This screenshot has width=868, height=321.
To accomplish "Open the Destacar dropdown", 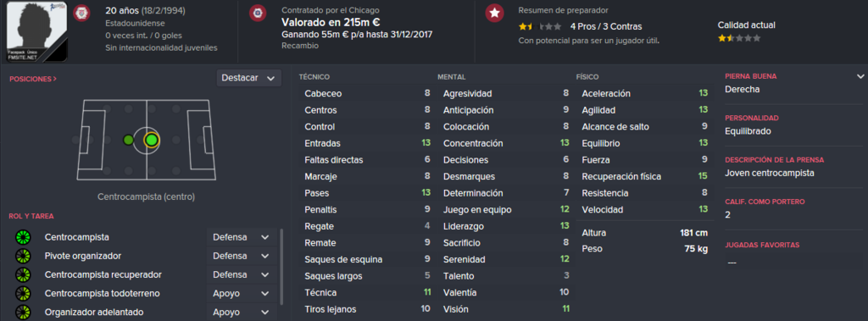I will point(248,78).
